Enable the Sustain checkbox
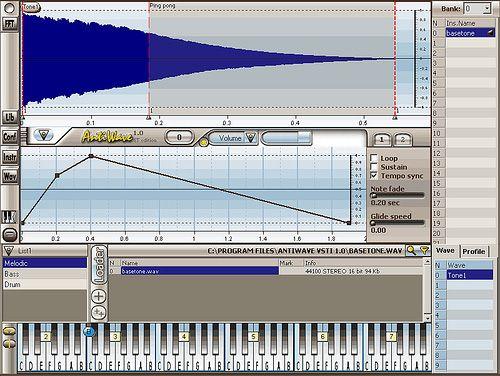This screenshot has width=500, height=376. [374, 167]
